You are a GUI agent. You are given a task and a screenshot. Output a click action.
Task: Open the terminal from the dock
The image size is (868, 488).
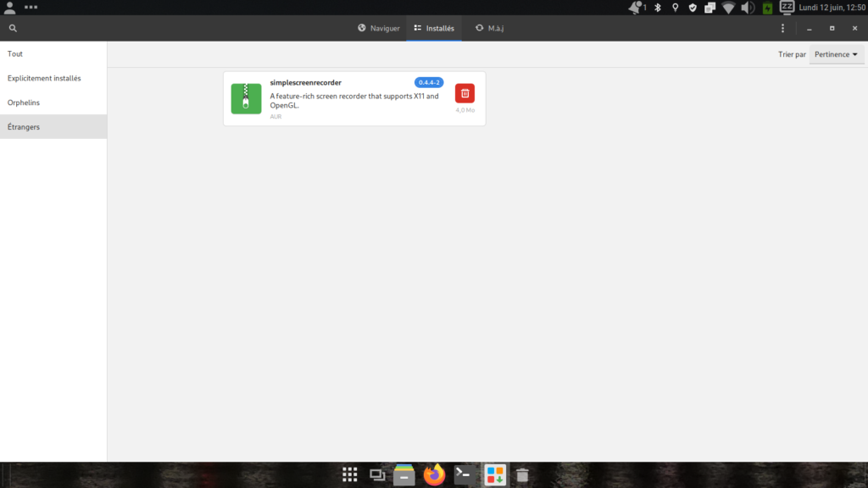coord(463,475)
